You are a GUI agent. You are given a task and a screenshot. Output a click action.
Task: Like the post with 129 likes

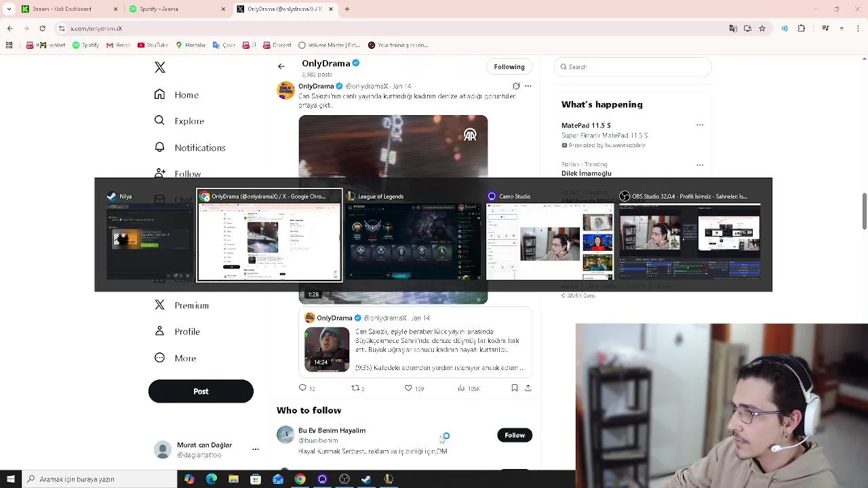(x=408, y=388)
